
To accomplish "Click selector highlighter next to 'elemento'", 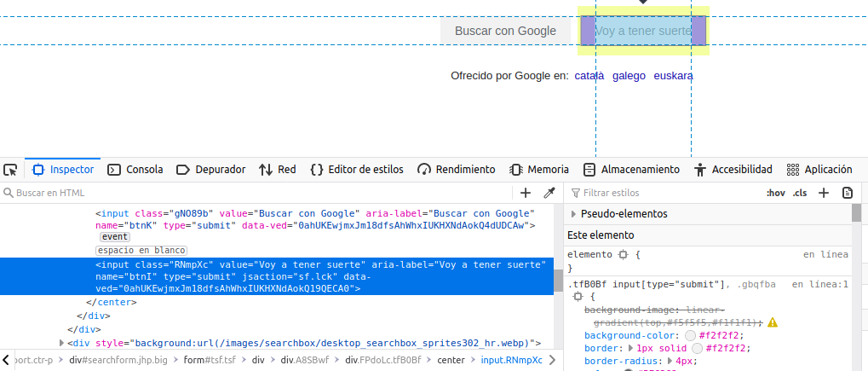I will tap(624, 255).
